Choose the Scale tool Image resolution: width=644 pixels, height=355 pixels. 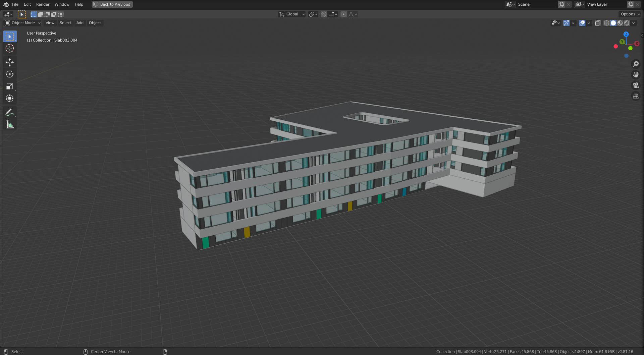pos(10,86)
